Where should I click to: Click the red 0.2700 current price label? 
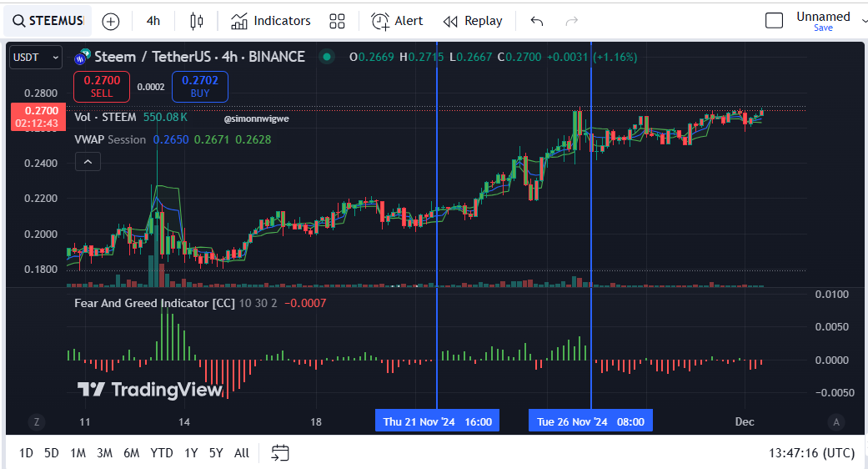pos(38,117)
